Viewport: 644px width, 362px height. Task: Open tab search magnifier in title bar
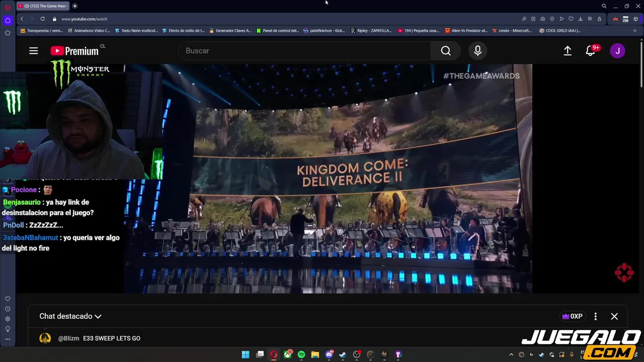(x=604, y=6)
